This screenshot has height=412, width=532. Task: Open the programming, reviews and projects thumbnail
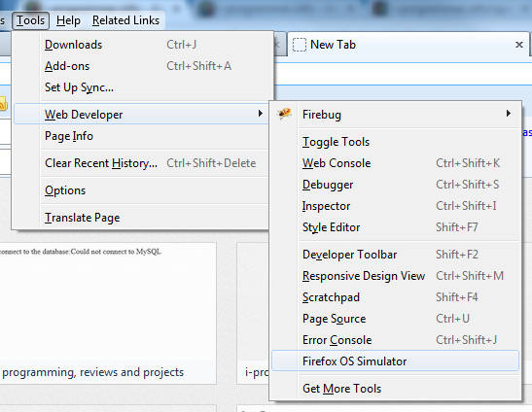[x=108, y=313]
